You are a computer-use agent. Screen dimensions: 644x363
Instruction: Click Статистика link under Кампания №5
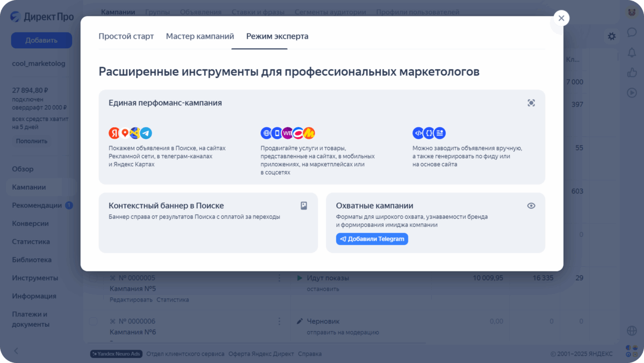click(x=173, y=300)
